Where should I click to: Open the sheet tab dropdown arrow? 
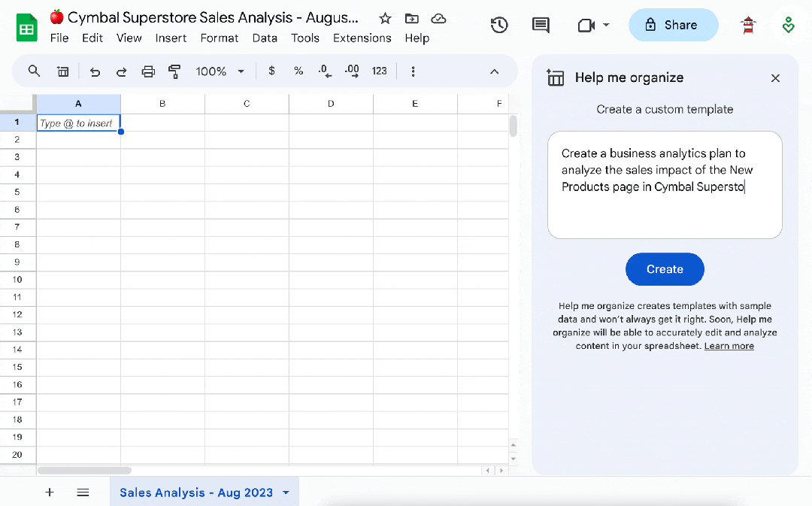[286, 492]
